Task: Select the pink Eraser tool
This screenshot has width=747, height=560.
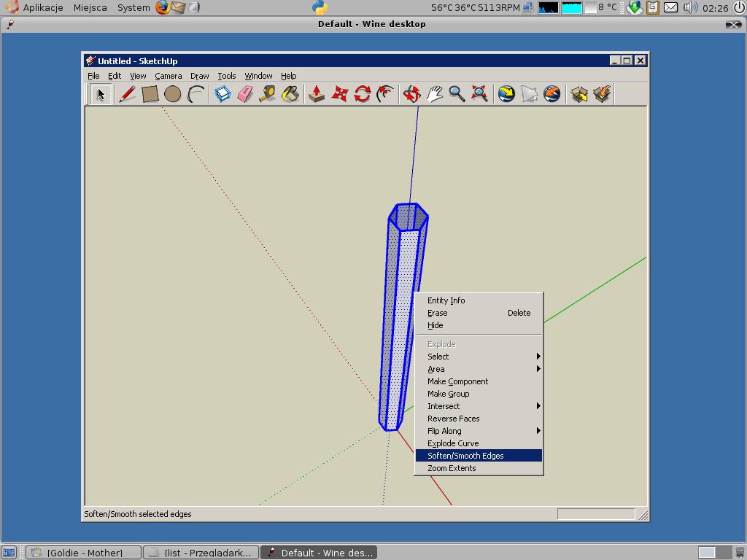Action: 245,94
